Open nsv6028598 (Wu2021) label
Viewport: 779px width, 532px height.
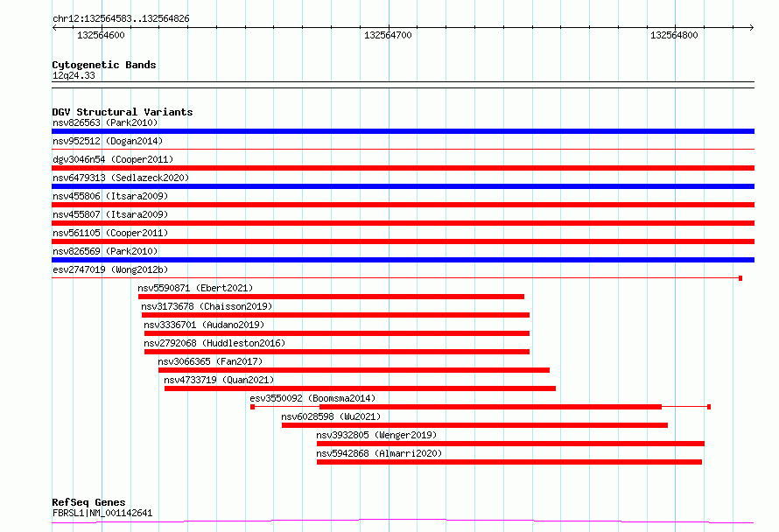coord(331,416)
